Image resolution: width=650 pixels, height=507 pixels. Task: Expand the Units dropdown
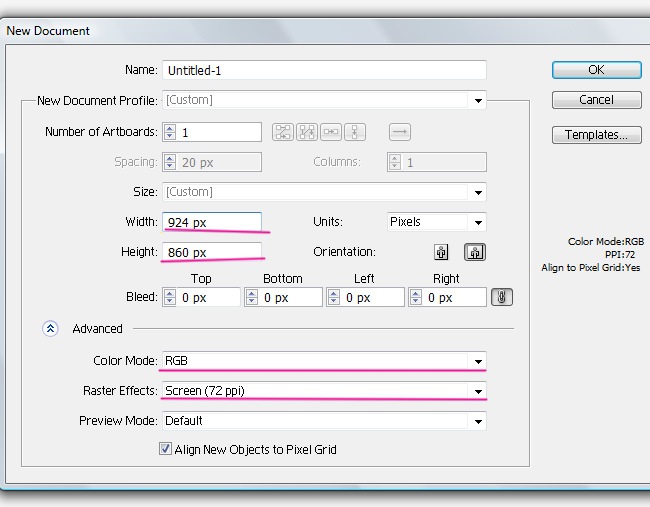pyautogui.click(x=478, y=222)
